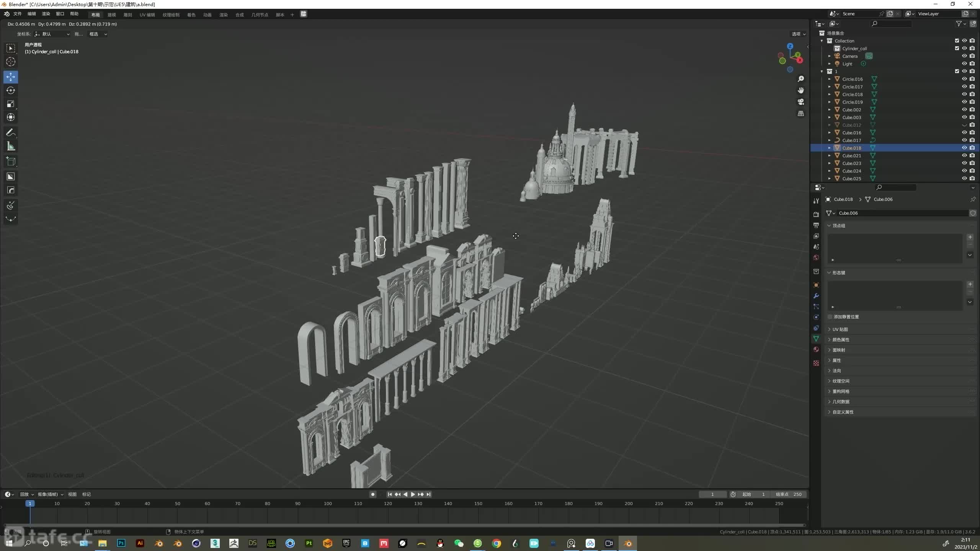Expand the 法向 normals panel
This screenshot has height=551, width=980.
[x=837, y=371]
